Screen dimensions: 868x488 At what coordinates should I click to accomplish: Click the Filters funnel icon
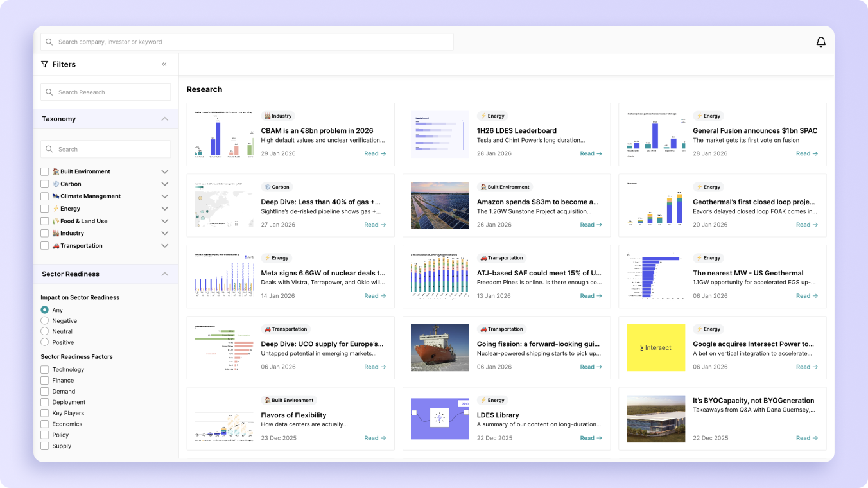point(44,64)
